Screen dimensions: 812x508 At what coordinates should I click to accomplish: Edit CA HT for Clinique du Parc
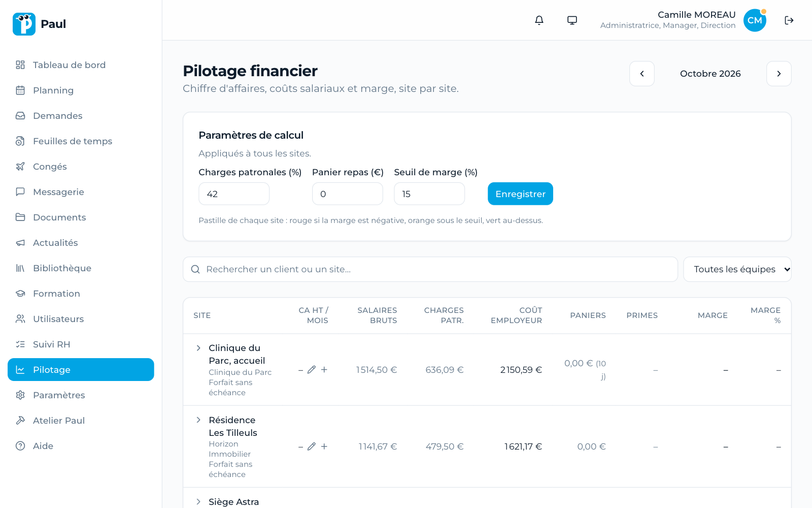coord(312,370)
